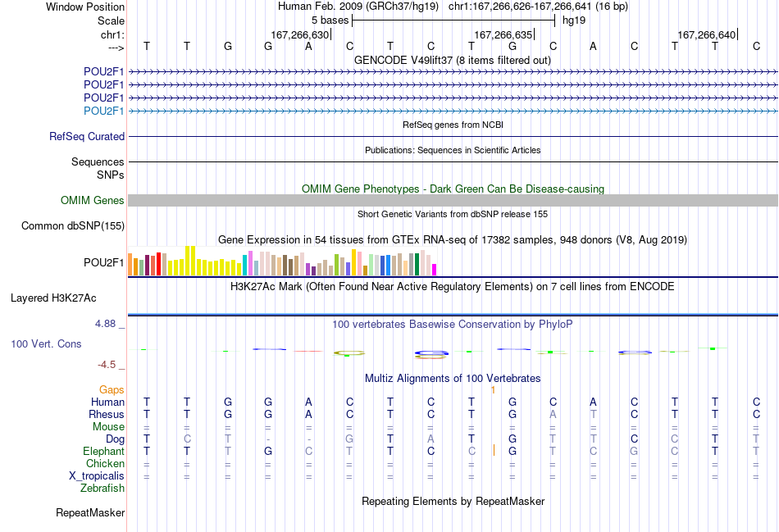Click the hg19 label beside the scale bar

(x=574, y=20)
